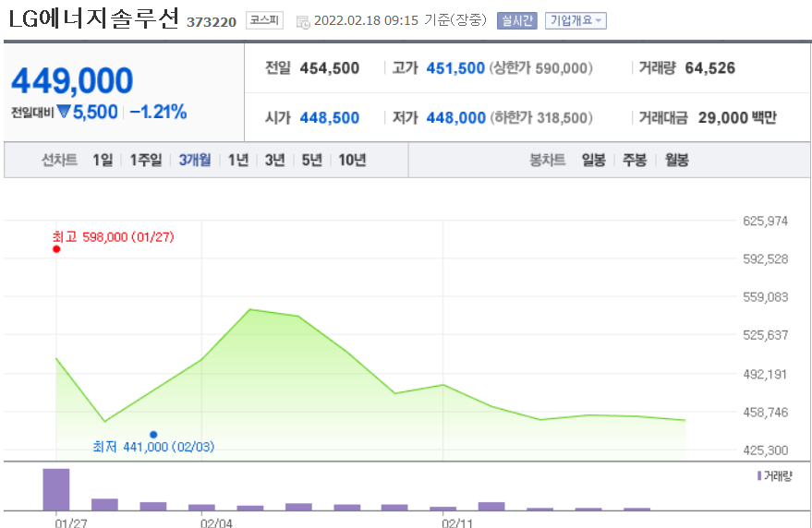Click the current price 449,000

72,80
